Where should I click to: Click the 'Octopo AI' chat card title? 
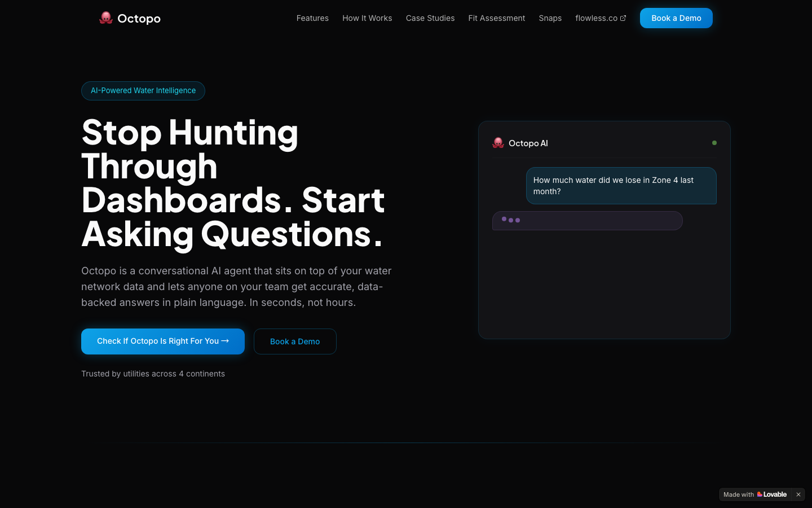(528, 143)
